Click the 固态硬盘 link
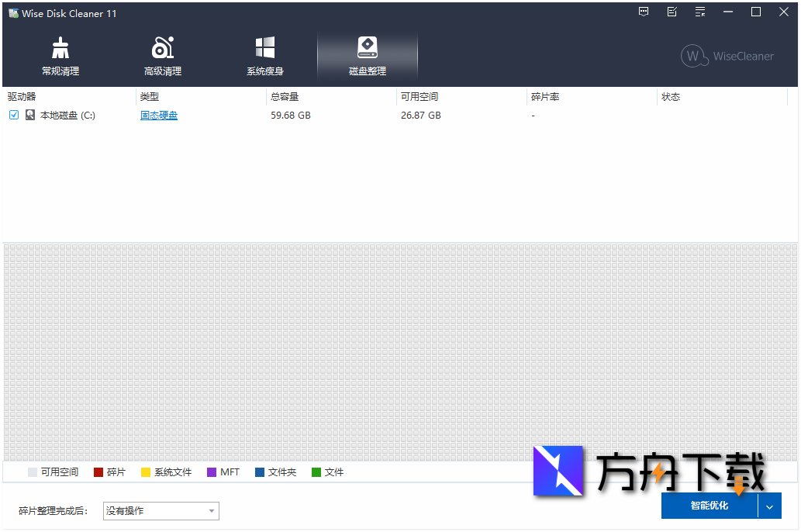Viewport: 801px width, 532px height. (159, 115)
